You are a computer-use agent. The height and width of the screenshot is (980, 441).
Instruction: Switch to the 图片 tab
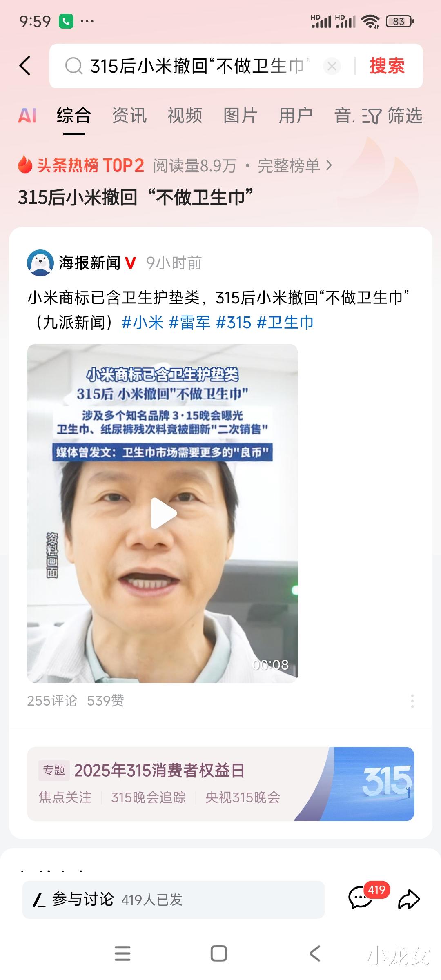coord(241,116)
